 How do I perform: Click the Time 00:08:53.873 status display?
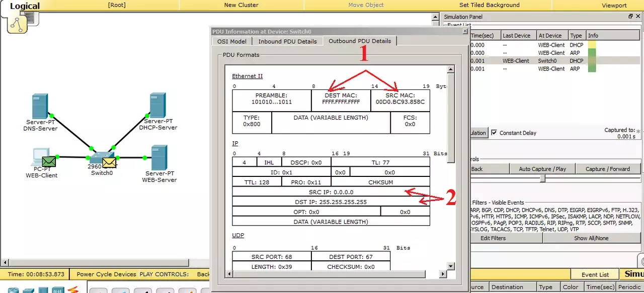pos(36,274)
